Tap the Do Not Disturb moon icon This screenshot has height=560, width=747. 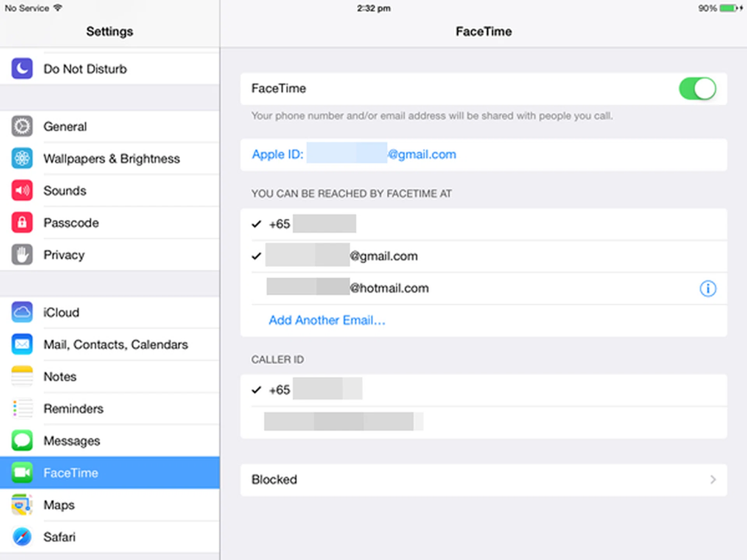tap(22, 69)
